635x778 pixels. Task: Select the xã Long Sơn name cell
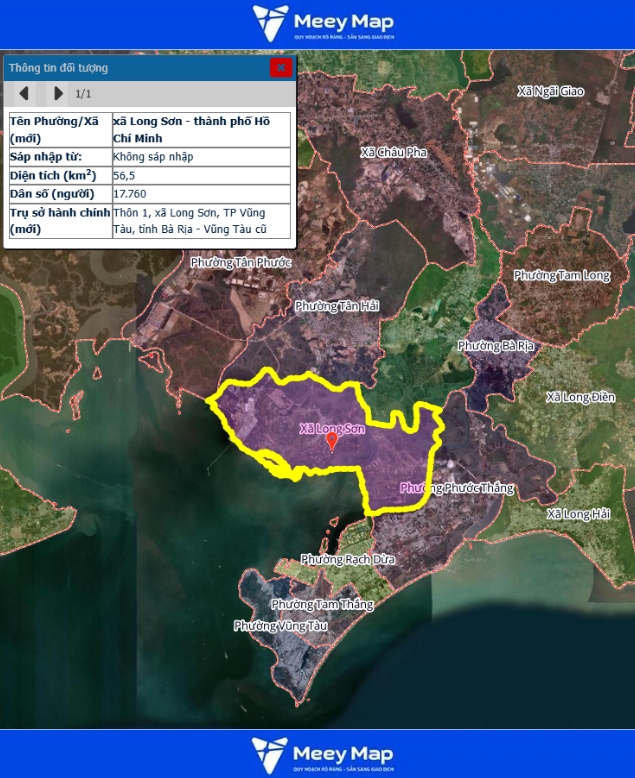(200, 130)
